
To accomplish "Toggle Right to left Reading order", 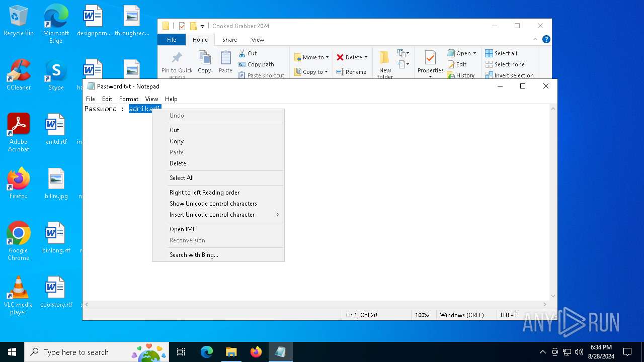I will (218, 193).
